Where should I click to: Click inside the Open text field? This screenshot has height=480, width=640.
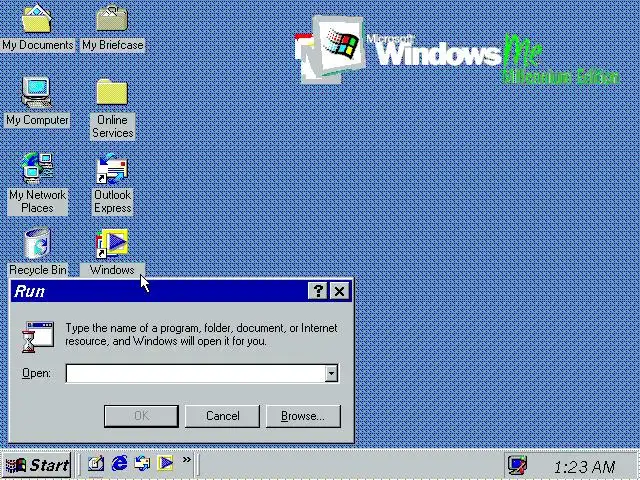tap(196, 373)
